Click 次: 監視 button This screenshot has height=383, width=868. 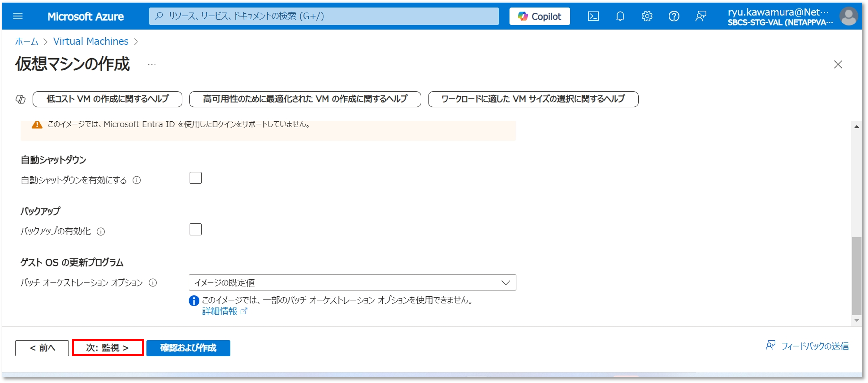click(x=108, y=348)
